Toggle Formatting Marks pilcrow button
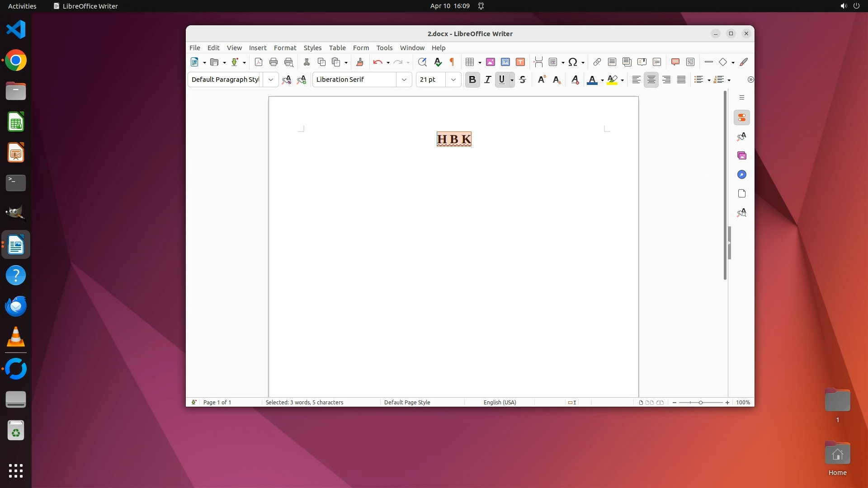This screenshot has height=488, width=868. click(x=452, y=62)
